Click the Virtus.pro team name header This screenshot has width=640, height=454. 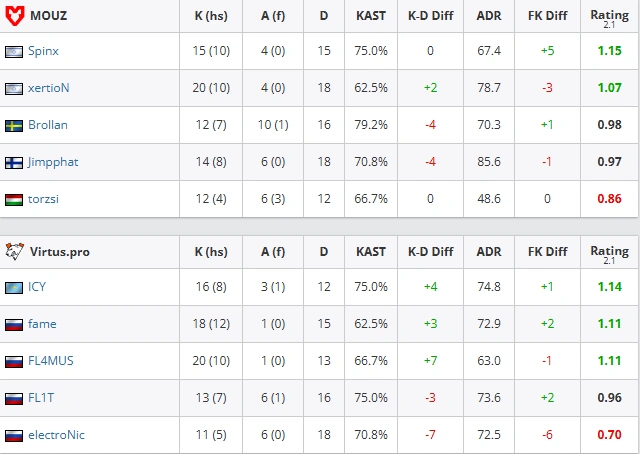point(60,251)
